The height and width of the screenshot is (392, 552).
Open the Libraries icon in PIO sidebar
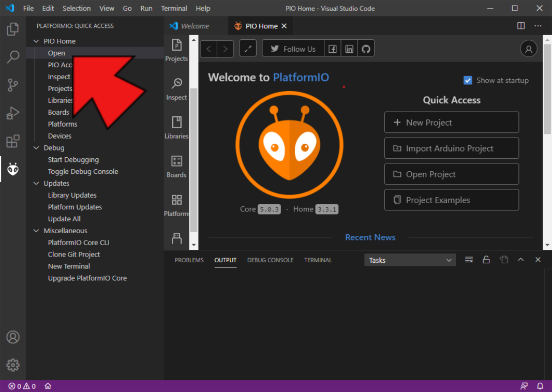click(176, 127)
